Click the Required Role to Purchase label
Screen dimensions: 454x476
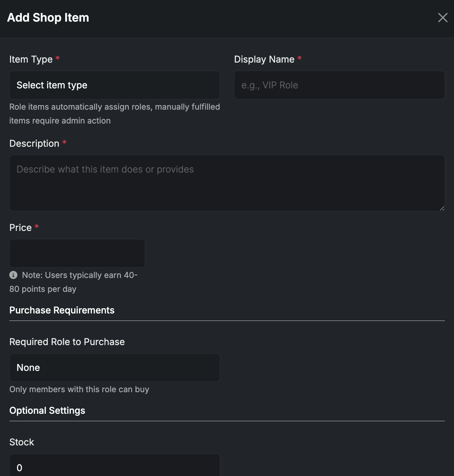coord(67,342)
